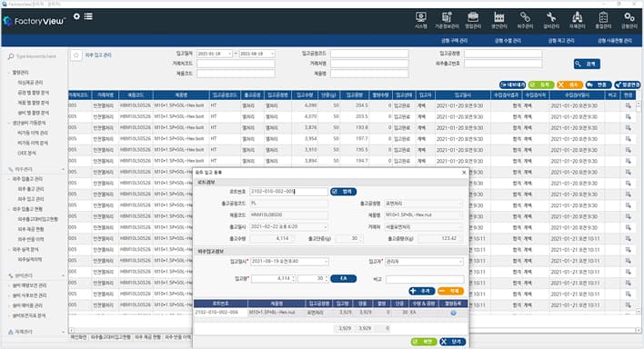Click the gear settings icon beside FactoryView logo
This screenshot has width=644, height=349.
(x=76, y=16)
